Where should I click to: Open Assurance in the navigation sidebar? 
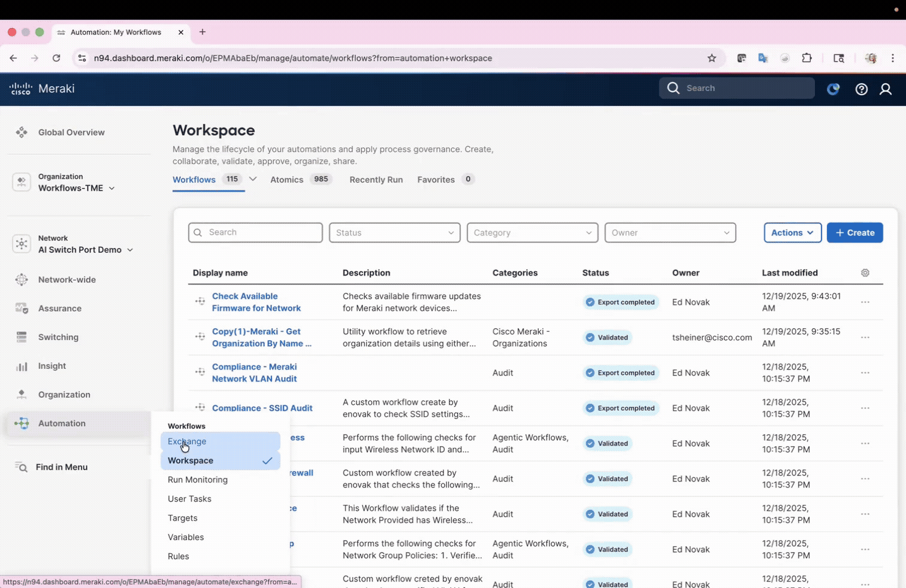click(x=59, y=308)
